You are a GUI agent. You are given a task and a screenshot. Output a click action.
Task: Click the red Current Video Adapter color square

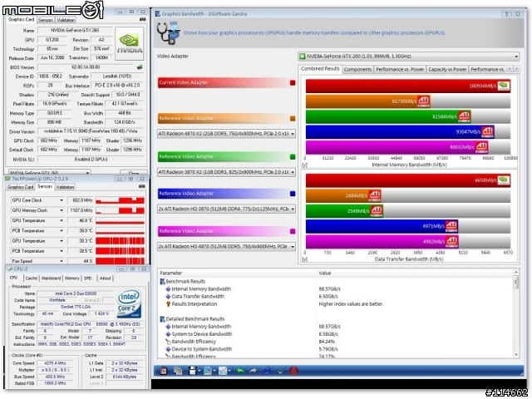(293, 83)
